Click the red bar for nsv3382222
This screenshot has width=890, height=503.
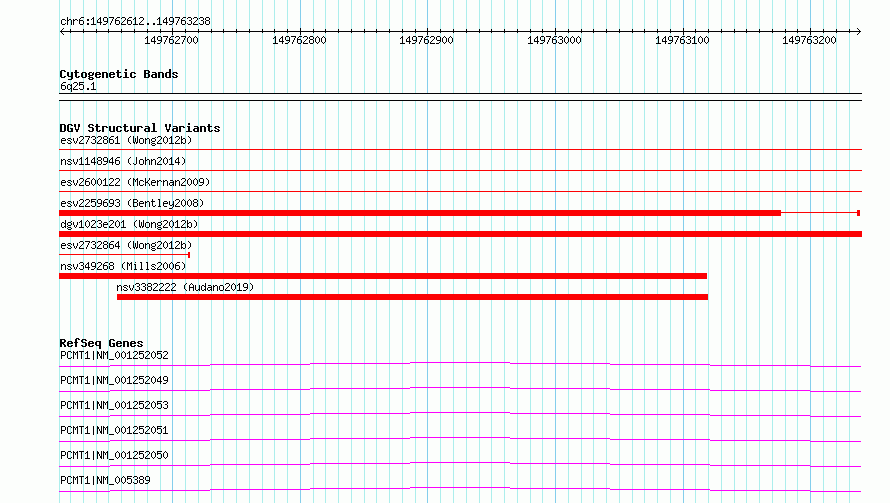(413, 297)
